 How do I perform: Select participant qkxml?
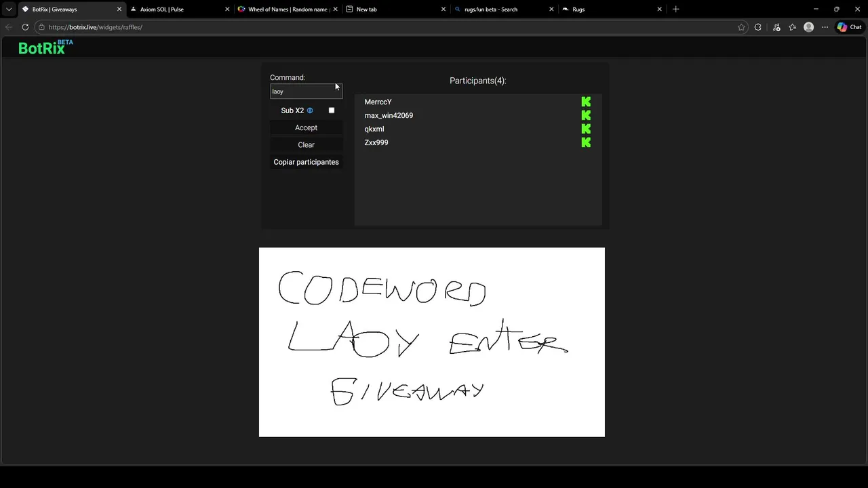374,129
